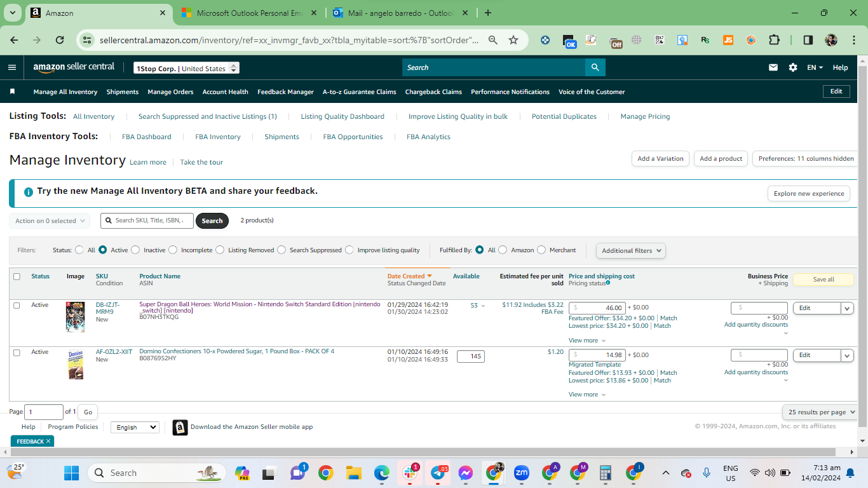Click the Chrome zoom magnifier icon in the address bar
868x488 pixels.
[x=493, y=40]
